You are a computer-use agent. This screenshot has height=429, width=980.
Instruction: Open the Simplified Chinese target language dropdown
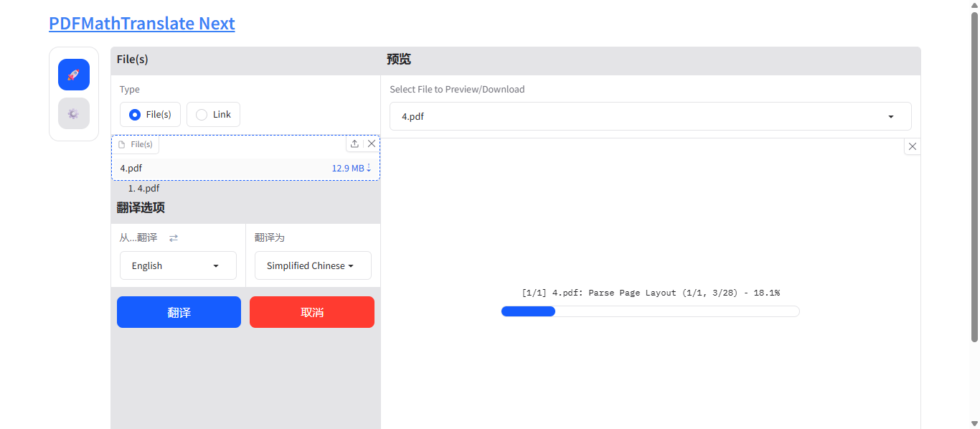313,265
